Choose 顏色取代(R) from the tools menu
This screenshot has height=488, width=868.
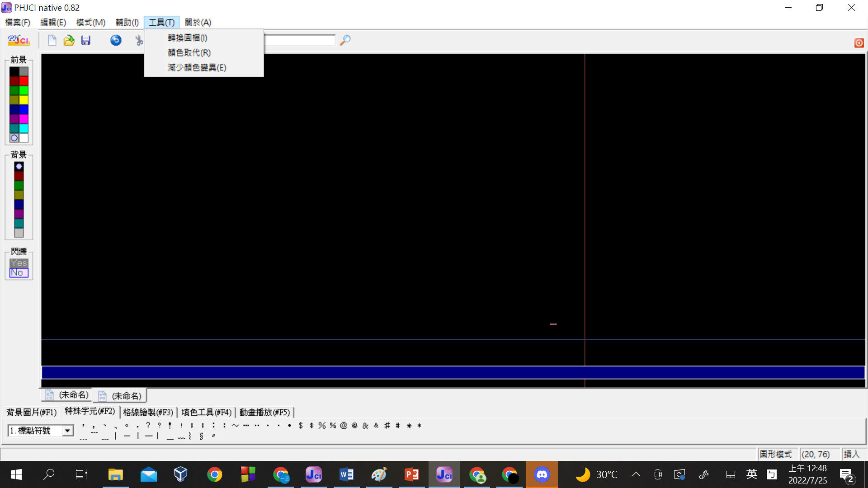[189, 53]
